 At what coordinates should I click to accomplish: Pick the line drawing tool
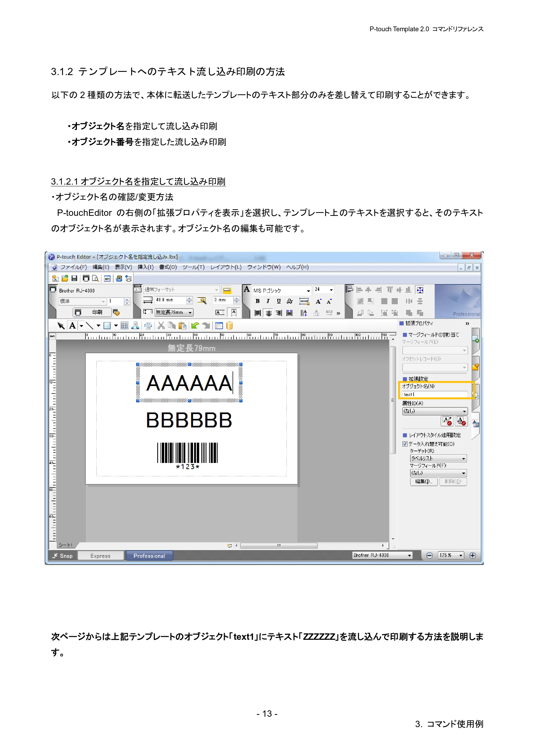pos(89,326)
